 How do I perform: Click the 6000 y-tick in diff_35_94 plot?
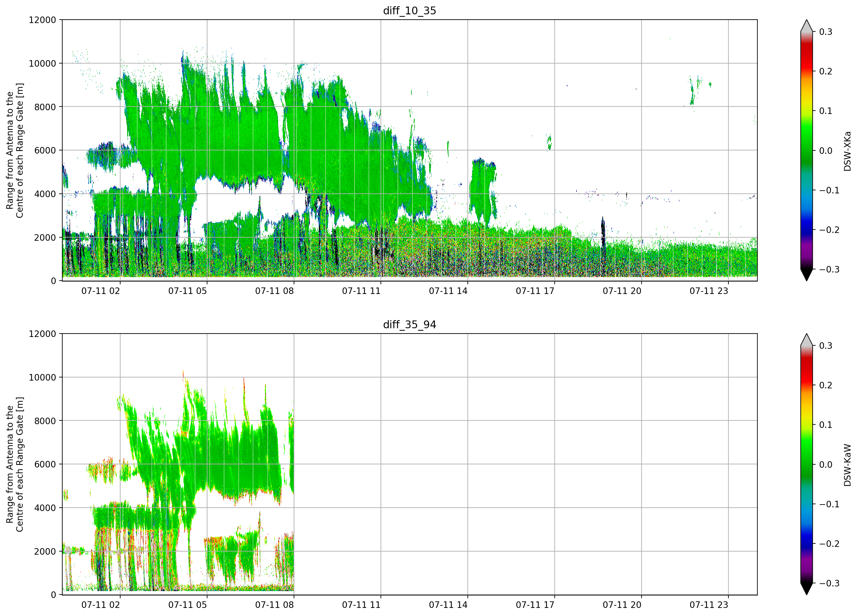[x=45, y=464]
